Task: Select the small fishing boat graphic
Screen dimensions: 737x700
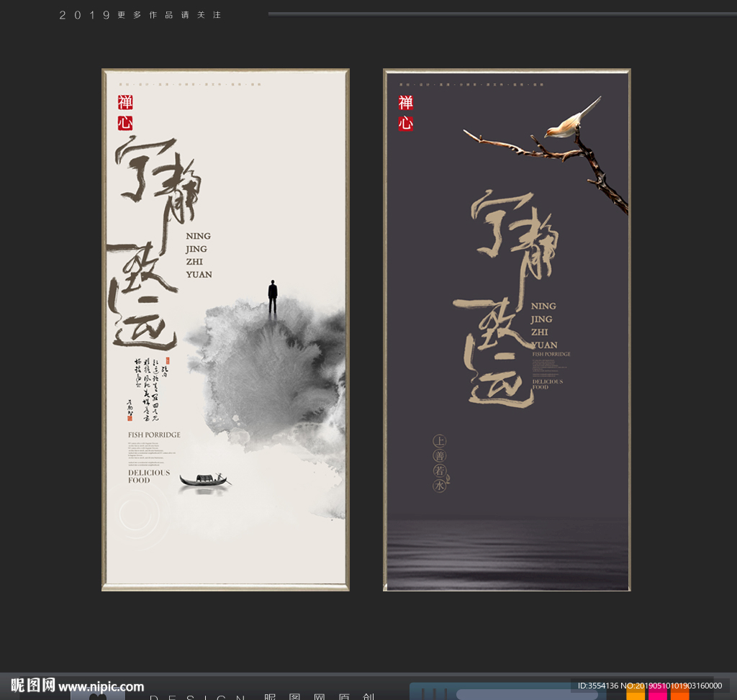Action: (x=205, y=478)
